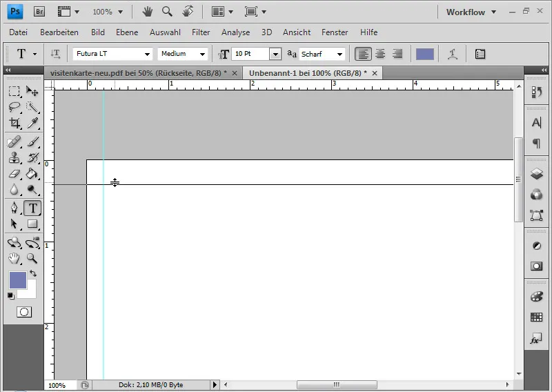Viewport: 552px width, 392px height.
Task: Select the Magic Wand tool
Action: click(32, 107)
